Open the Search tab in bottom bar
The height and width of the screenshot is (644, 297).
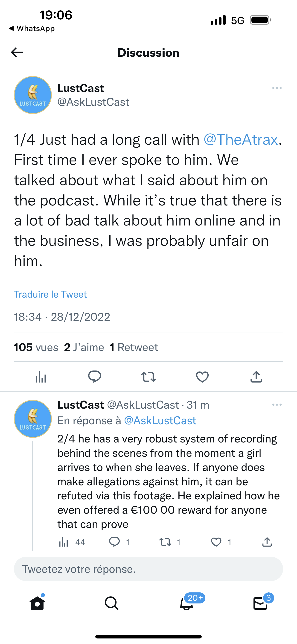pos(111,603)
